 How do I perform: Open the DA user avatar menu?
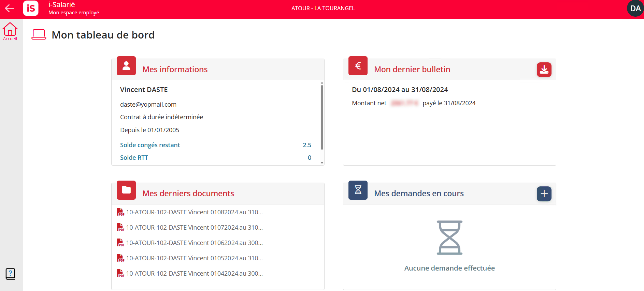point(635,8)
